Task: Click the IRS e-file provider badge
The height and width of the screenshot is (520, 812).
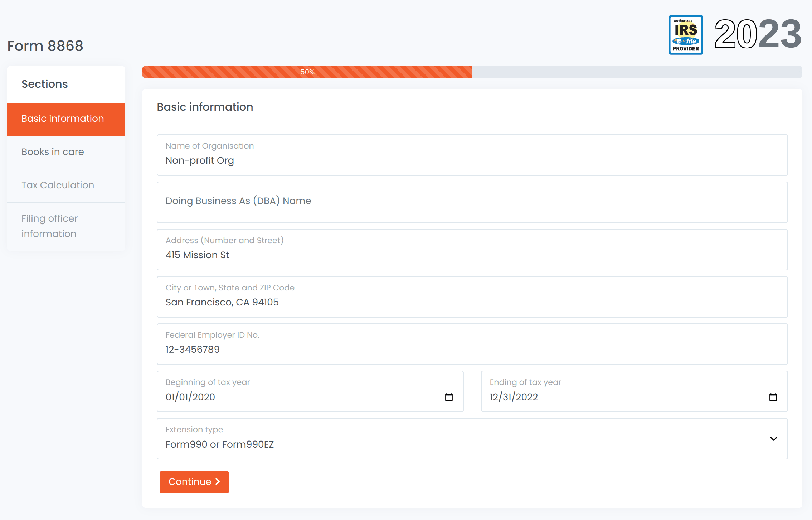Action: point(686,35)
